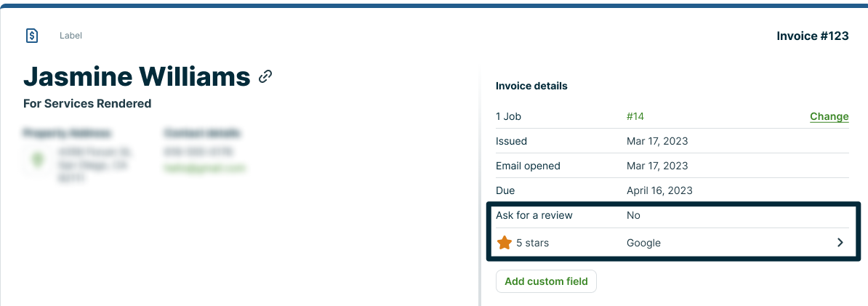Image resolution: width=868 pixels, height=306 pixels.
Task: Click the Ask for a review row
Action: [x=534, y=215]
